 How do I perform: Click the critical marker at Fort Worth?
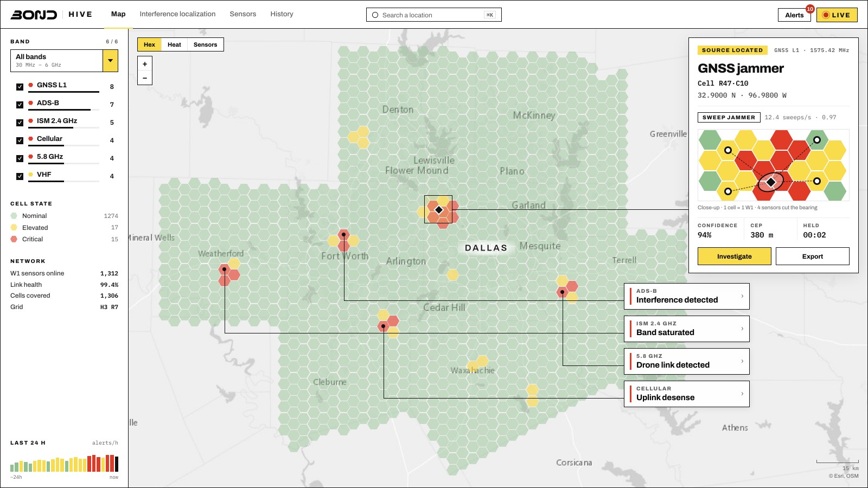[344, 235]
